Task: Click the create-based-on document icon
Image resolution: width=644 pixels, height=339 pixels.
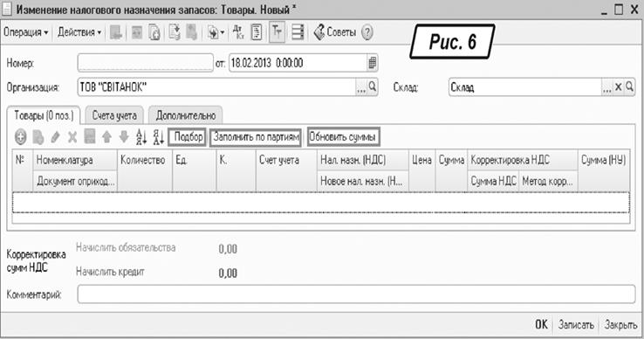Action: click(175, 32)
